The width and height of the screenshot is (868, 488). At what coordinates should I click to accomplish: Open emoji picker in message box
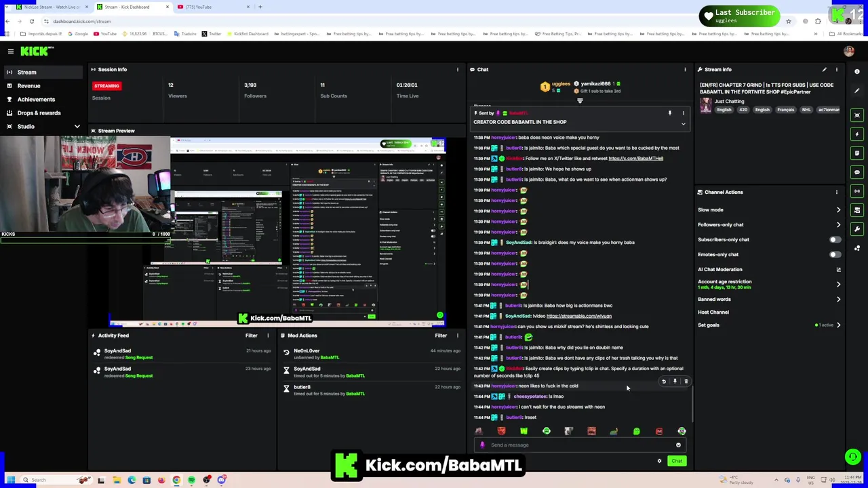pyautogui.click(x=678, y=445)
